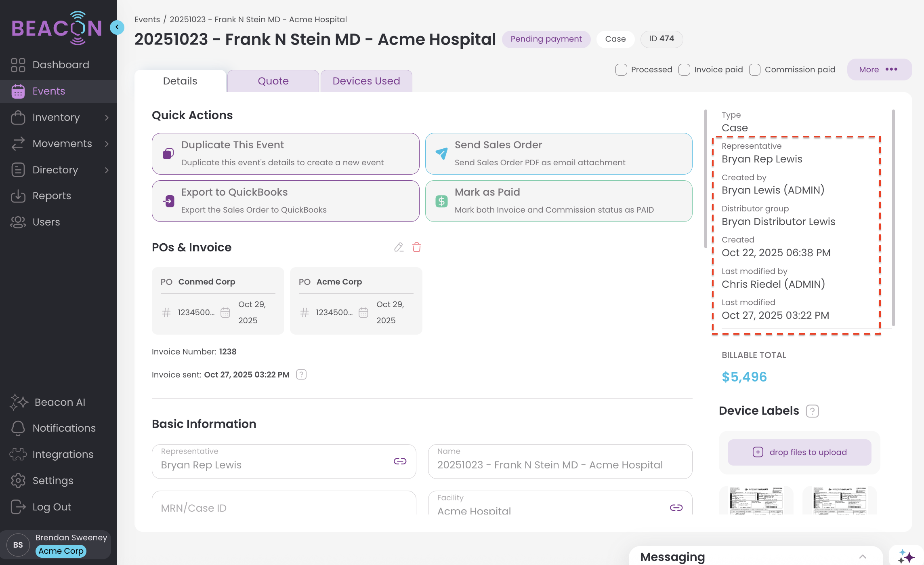Image resolution: width=924 pixels, height=565 pixels.
Task: Click the Invoice sent help question icon
Action: click(x=301, y=375)
